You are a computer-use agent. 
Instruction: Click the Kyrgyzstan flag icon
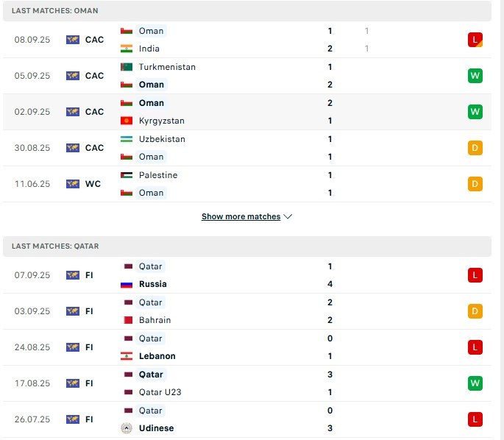tap(127, 121)
